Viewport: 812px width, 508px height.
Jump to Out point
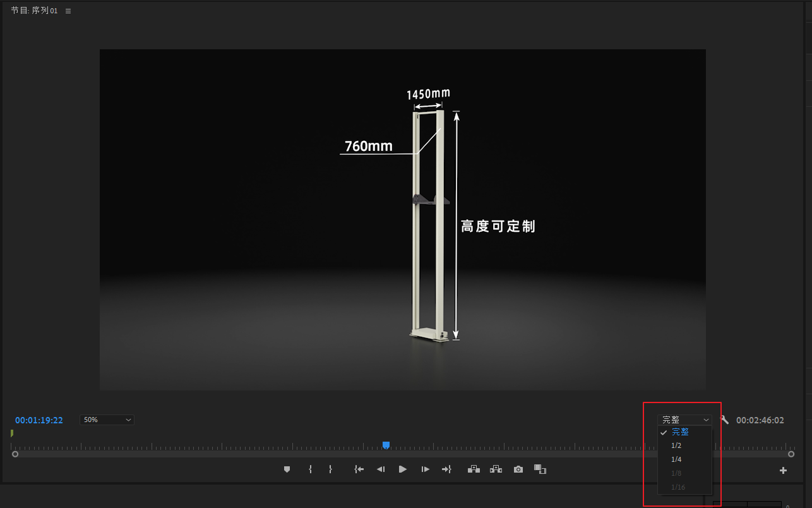[x=446, y=469]
